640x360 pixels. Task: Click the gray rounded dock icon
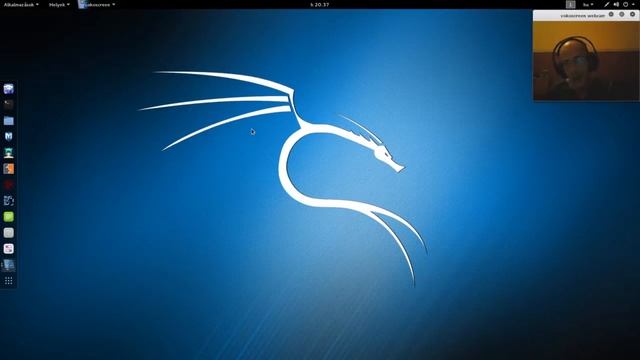pyautogui.click(x=9, y=233)
